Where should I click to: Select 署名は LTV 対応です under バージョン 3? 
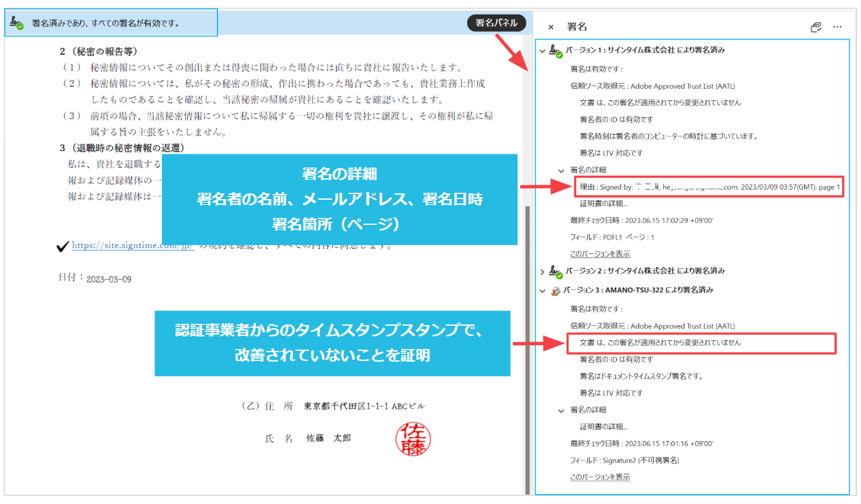pyautogui.click(x=611, y=393)
